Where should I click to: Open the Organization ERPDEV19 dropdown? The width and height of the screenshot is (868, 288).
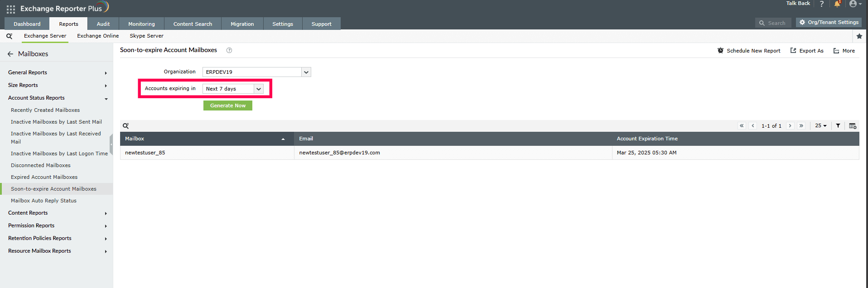tap(256, 72)
